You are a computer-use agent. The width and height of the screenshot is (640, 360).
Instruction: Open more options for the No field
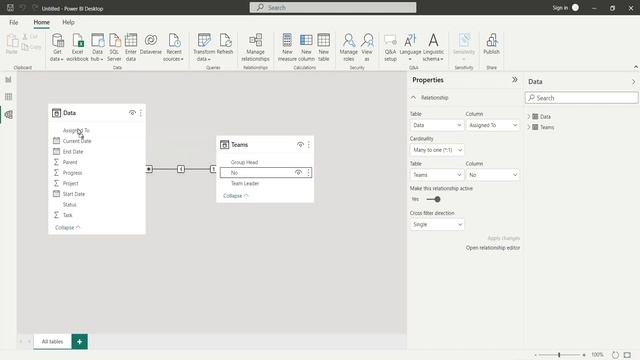pyautogui.click(x=309, y=173)
